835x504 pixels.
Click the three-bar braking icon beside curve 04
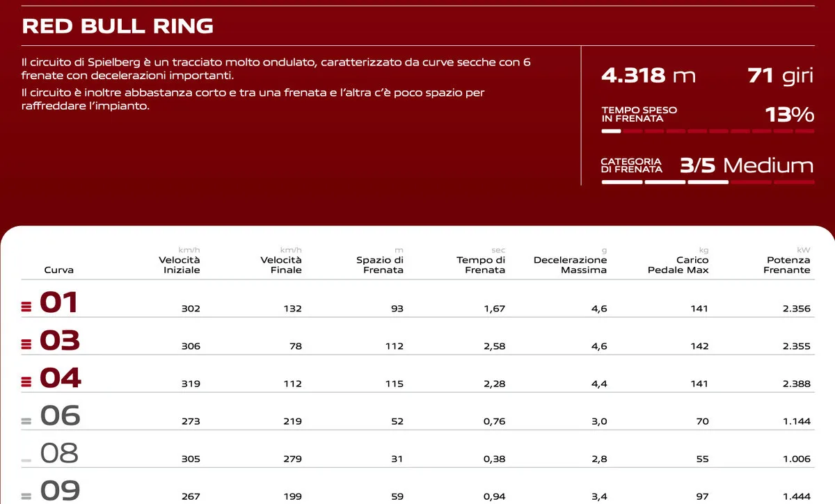26,381
